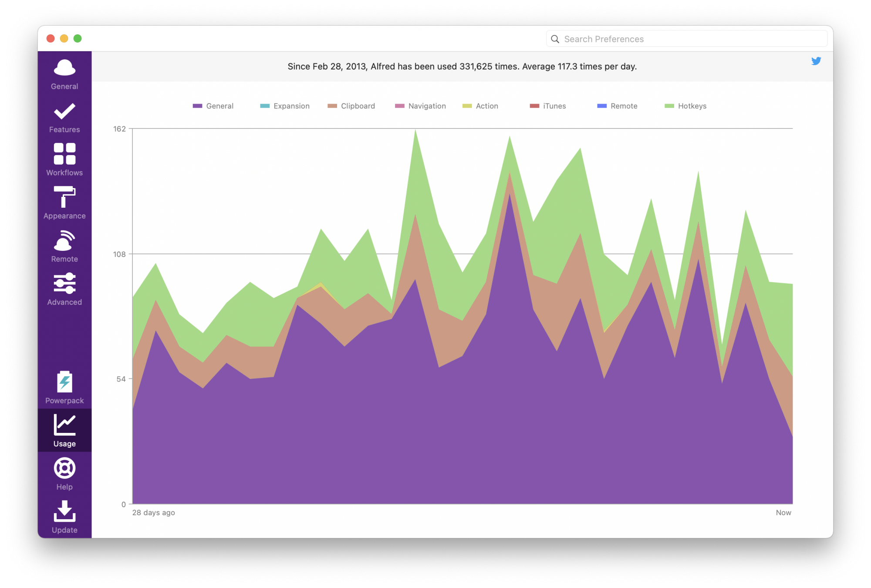Open the Appearance paint roller icon
The height and width of the screenshot is (588, 871).
pyautogui.click(x=64, y=197)
